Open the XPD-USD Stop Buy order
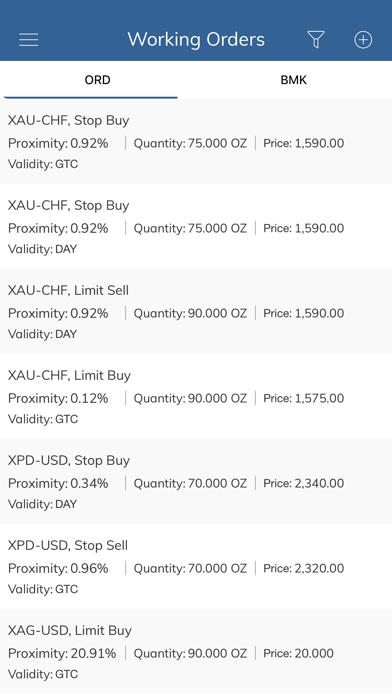 pos(196,482)
